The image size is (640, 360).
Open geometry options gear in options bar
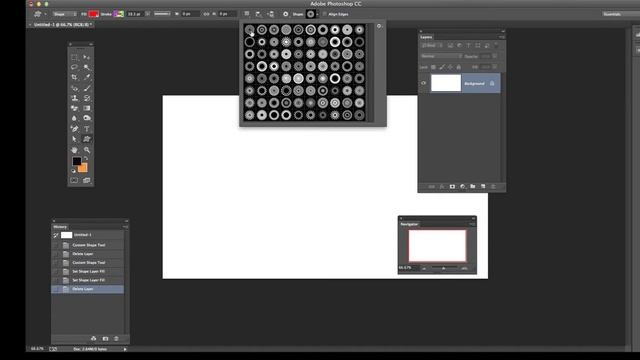click(x=285, y=14)
